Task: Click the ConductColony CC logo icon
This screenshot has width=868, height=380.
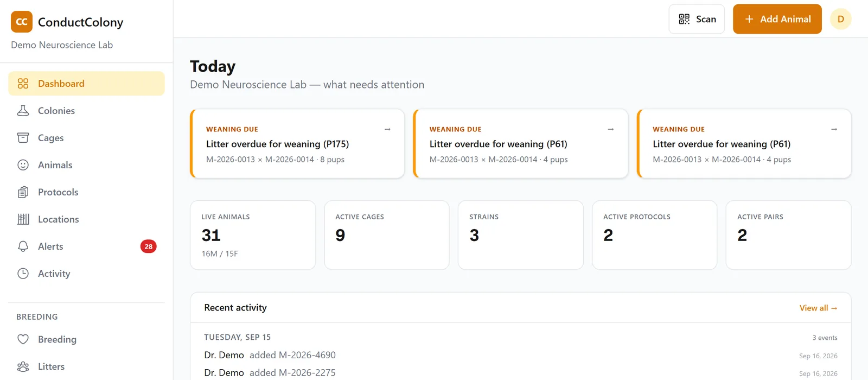Action: [22, 22]
